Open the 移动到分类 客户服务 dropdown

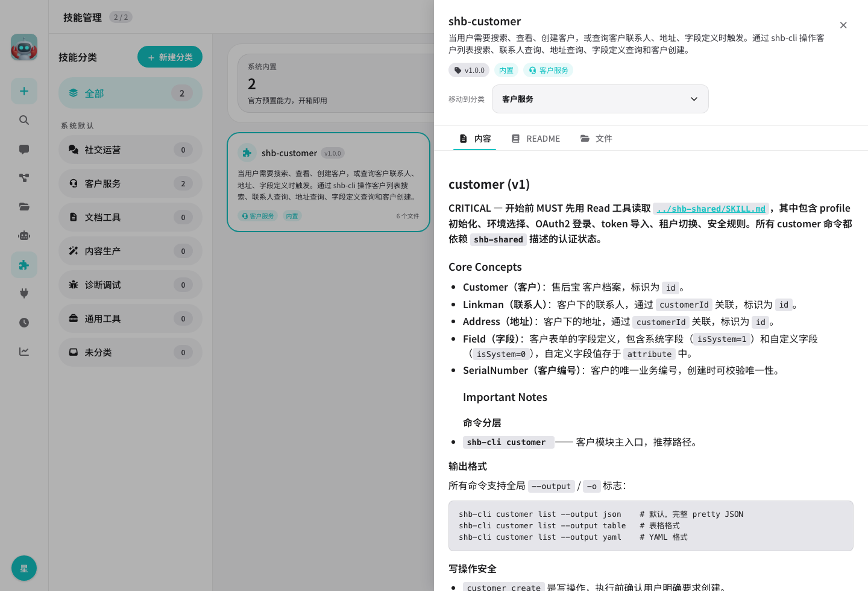(600, 99)
